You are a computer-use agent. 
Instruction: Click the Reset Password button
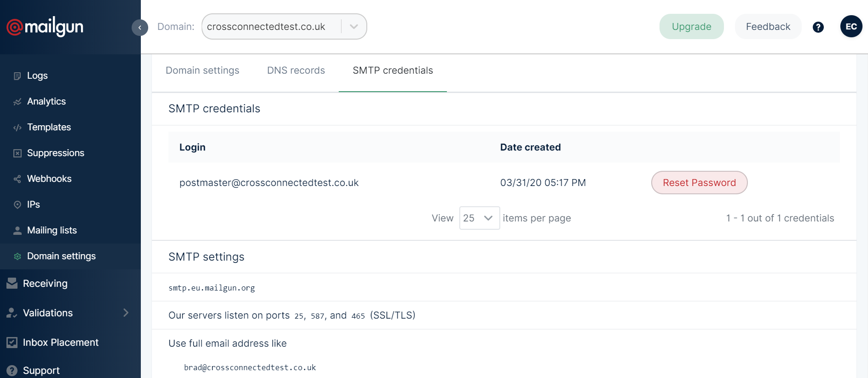[x=699, y=183]
